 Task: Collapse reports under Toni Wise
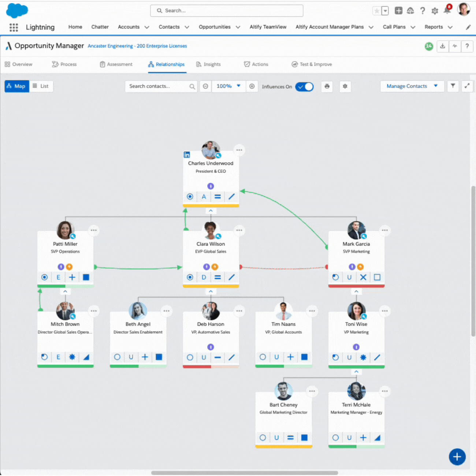pyautogui.click(x=356, y=372)
